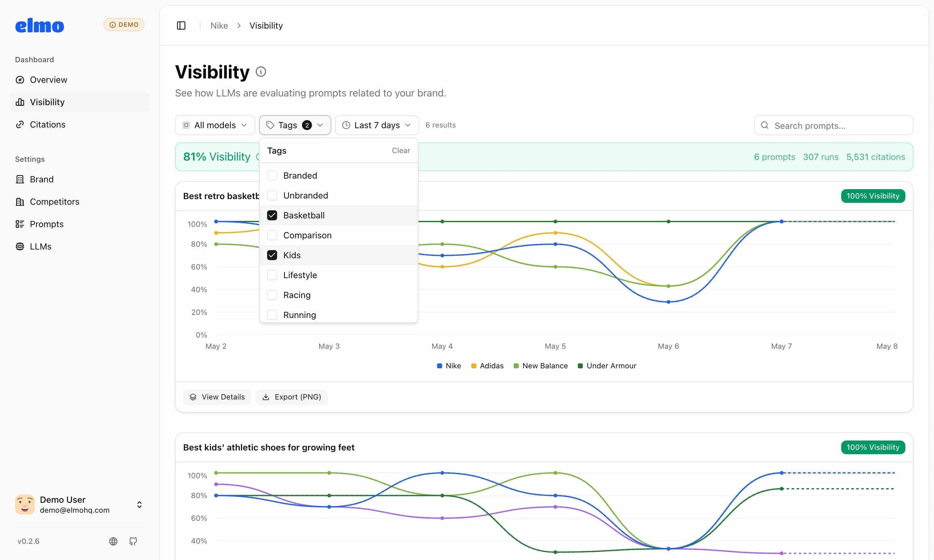Open the globe language icon

coord(113,541)
